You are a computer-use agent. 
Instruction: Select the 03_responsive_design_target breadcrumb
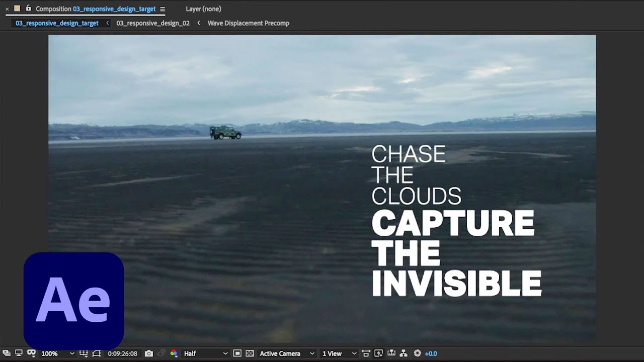[x=57, y=23]
